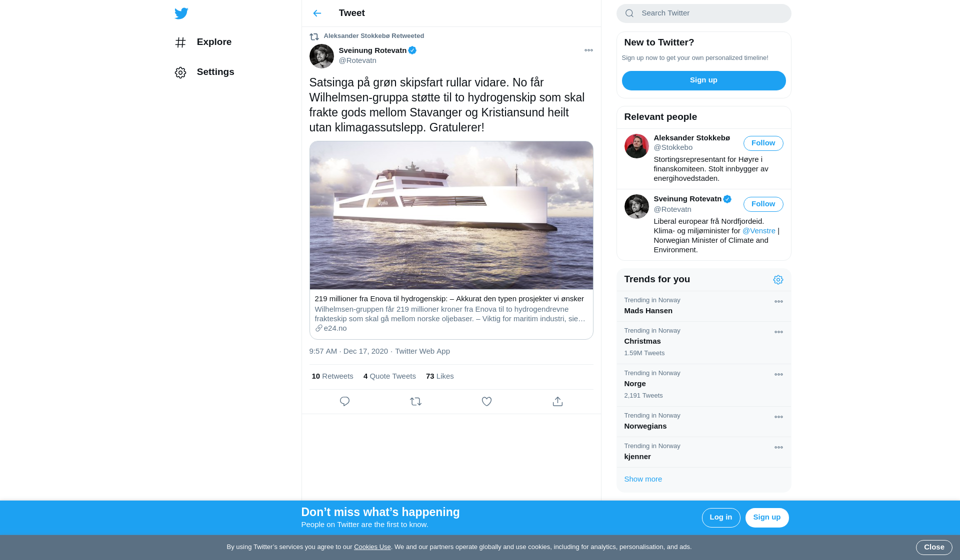Open more options for the Mads Hansen trend
The height and width of the screenshot is (560, 960).
(778, 302)
